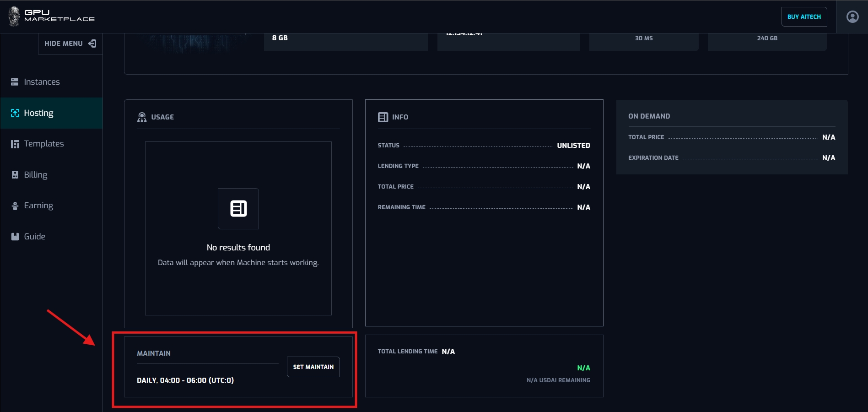Click the Info panel header icon
This screenshot has height=412, width=868.
383,117
